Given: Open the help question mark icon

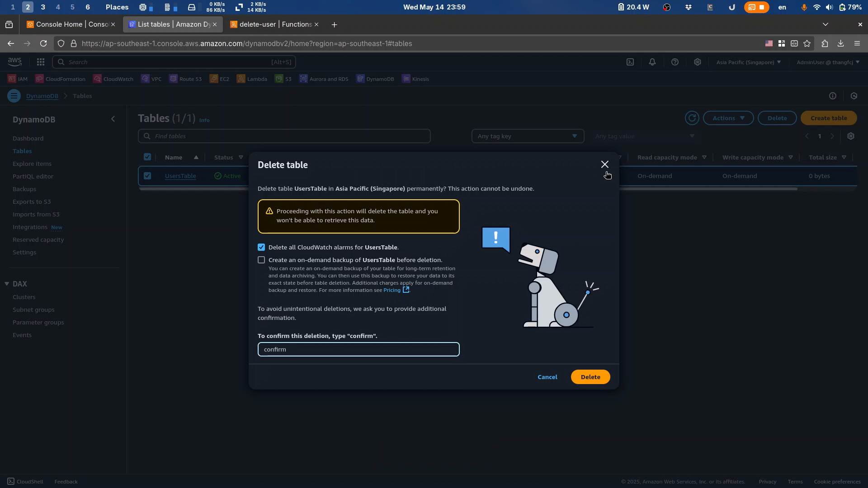Looking at the screenshot, I should [x=675, y=62].
